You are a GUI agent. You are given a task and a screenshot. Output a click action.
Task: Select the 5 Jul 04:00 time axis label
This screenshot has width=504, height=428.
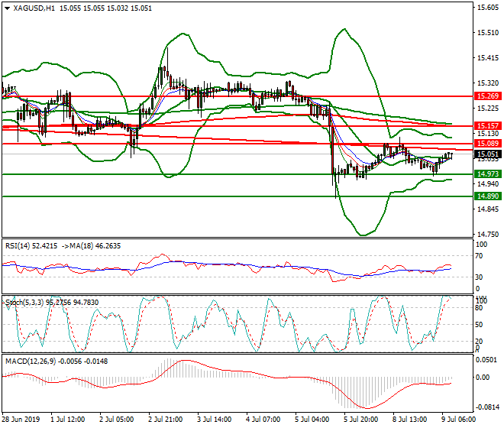pos(312,420)
